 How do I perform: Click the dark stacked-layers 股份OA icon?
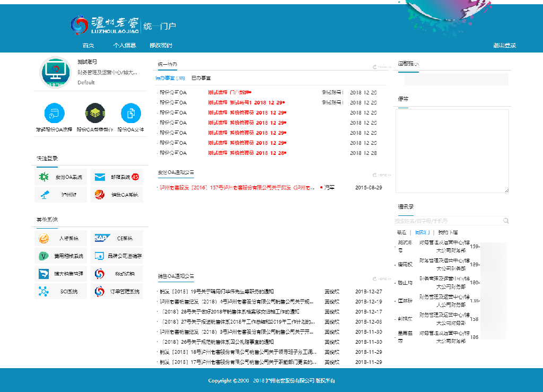tap(95, 113)
